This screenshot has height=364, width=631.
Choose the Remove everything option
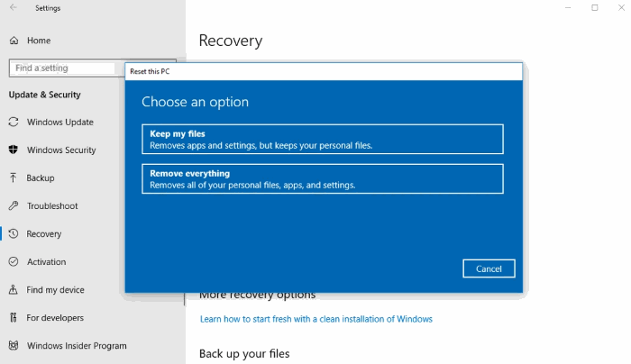pos(322,178)
